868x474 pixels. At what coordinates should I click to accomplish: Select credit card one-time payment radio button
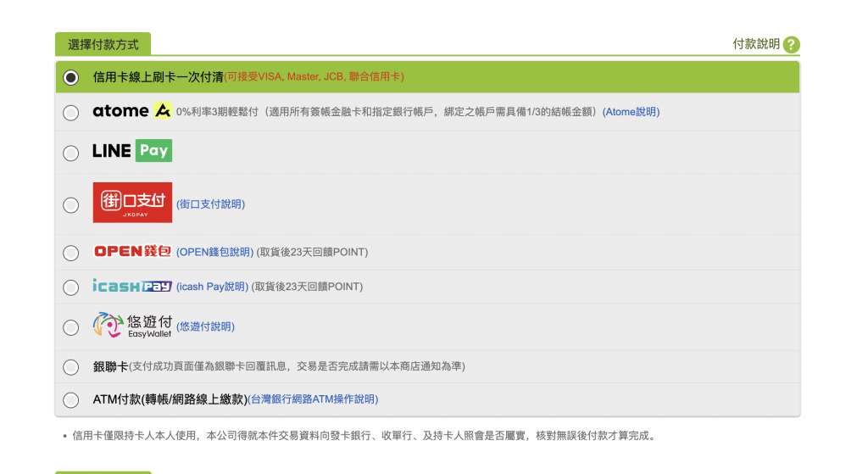(71, 77)
